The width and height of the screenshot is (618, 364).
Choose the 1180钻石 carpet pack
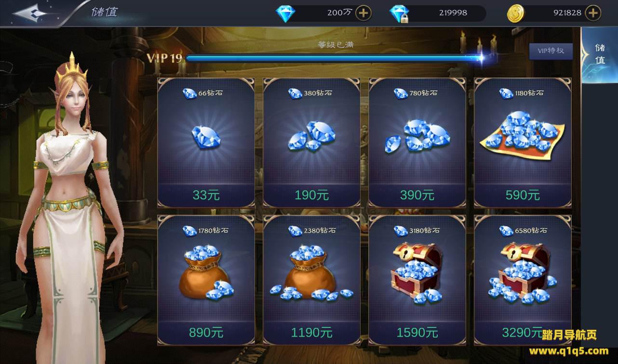523,143
